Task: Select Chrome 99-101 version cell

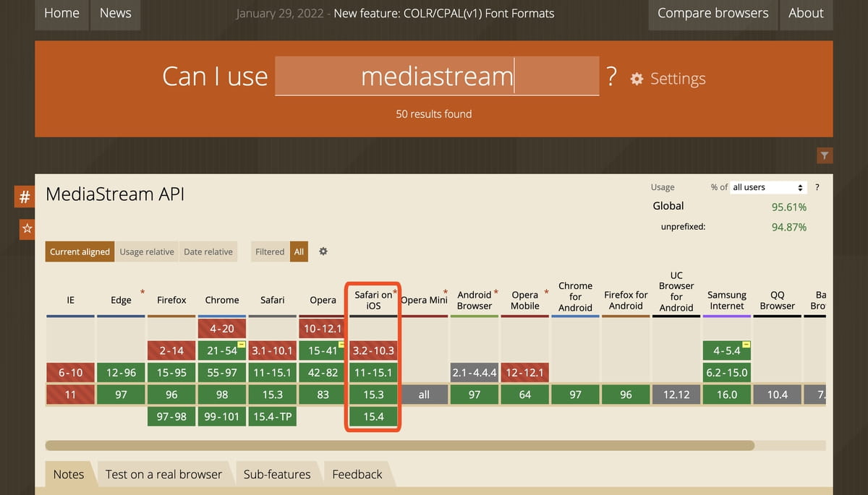Action: point(222,416)
